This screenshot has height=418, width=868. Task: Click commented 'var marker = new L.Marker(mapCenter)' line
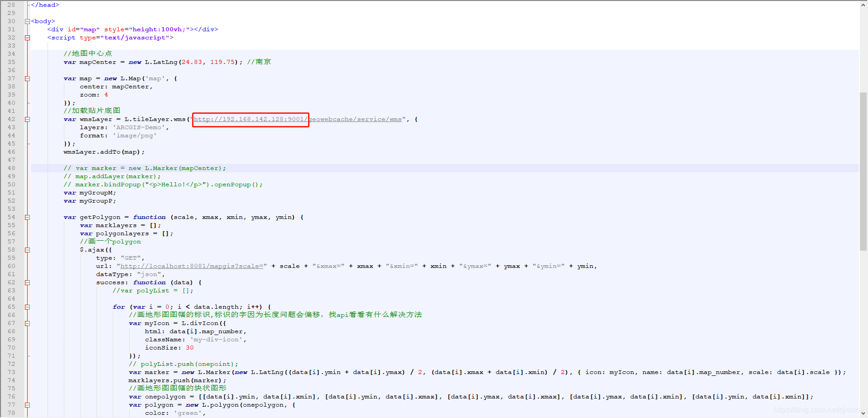point(145,168)
